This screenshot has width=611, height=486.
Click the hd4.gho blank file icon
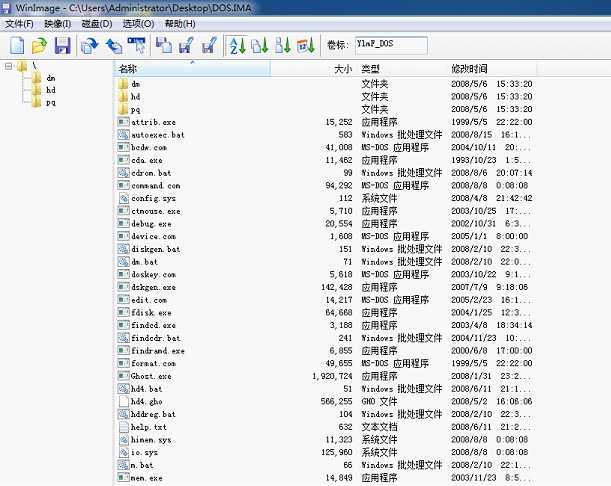click(124, 401)
